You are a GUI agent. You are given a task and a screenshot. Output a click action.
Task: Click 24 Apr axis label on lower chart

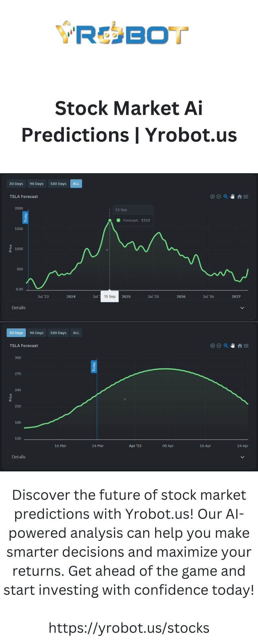(243, 446)
